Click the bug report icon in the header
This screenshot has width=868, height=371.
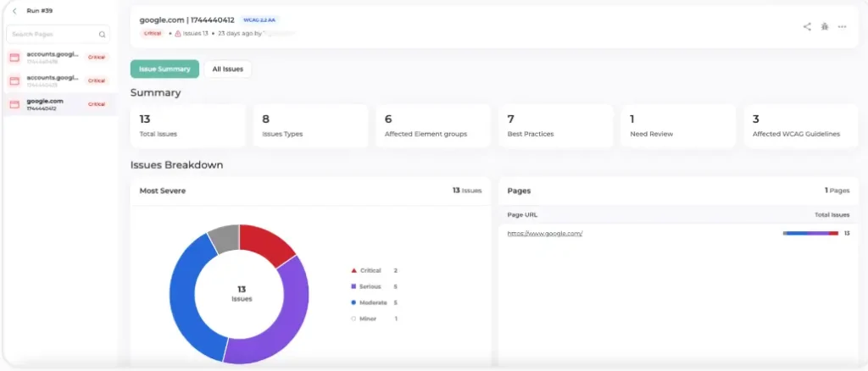point(824,26)
